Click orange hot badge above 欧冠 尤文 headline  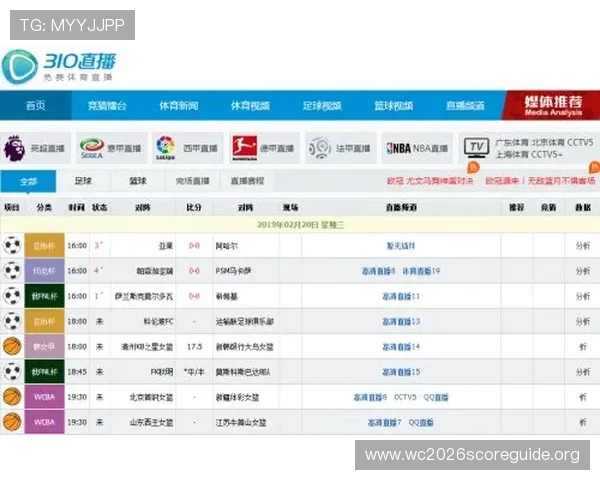tap(473, 167)
